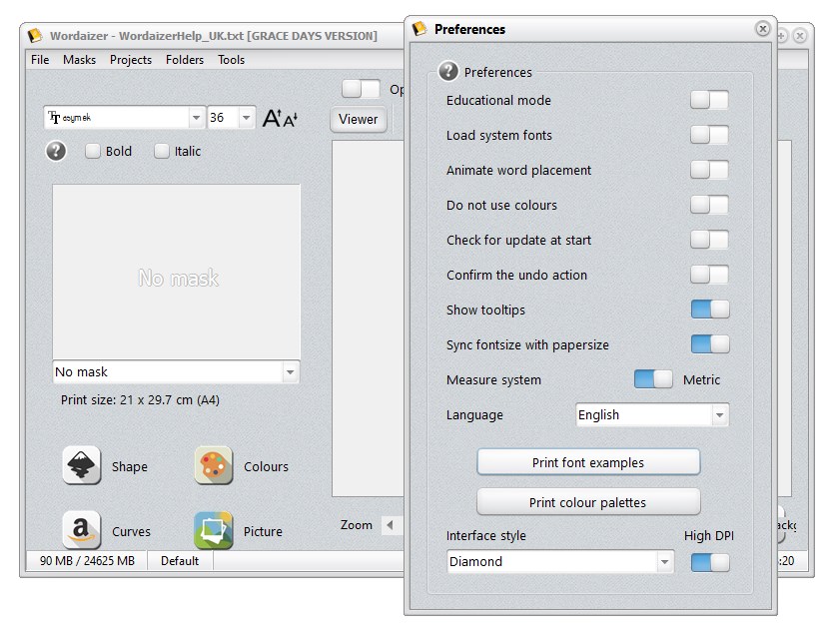840x632 pixels.
Task: Toggle Do not use colours switch
Action: coord(709,205)
